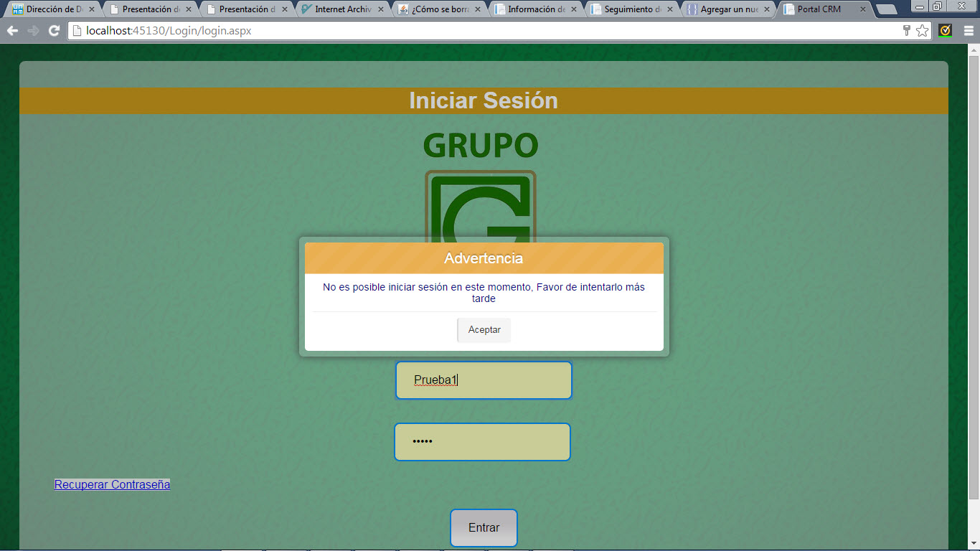This screenshot has width=980, height=551.
Task: Open the yellow-green extension icon
Action: [x=946, y=31]
